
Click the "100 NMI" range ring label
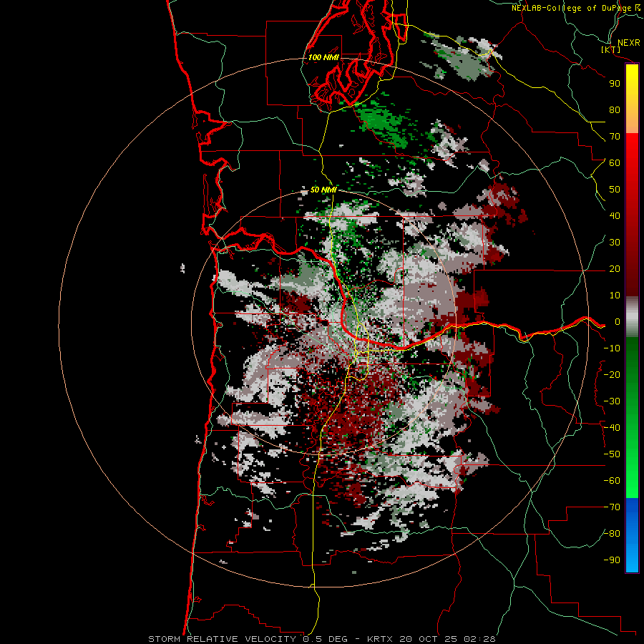point(323,57)
